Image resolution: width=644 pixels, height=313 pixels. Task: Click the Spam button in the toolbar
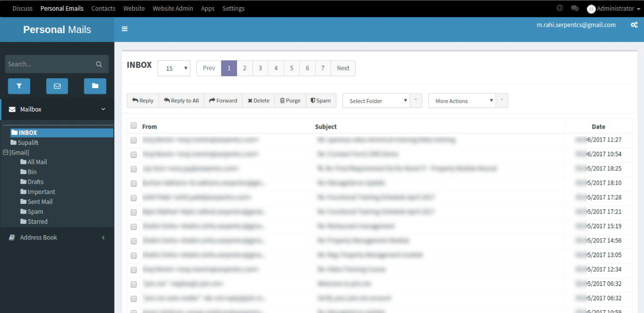point(321,101)
